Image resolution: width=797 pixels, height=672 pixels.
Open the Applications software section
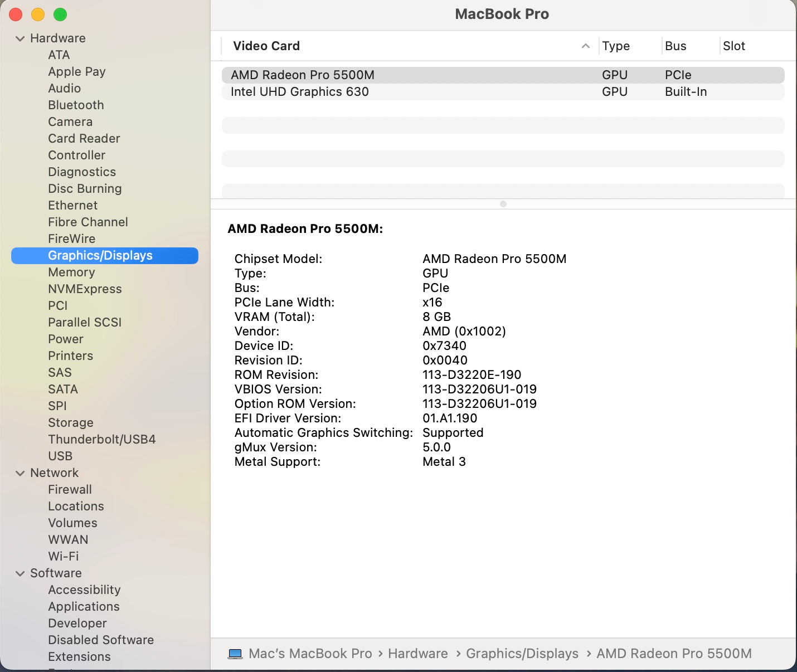point(84,606)
